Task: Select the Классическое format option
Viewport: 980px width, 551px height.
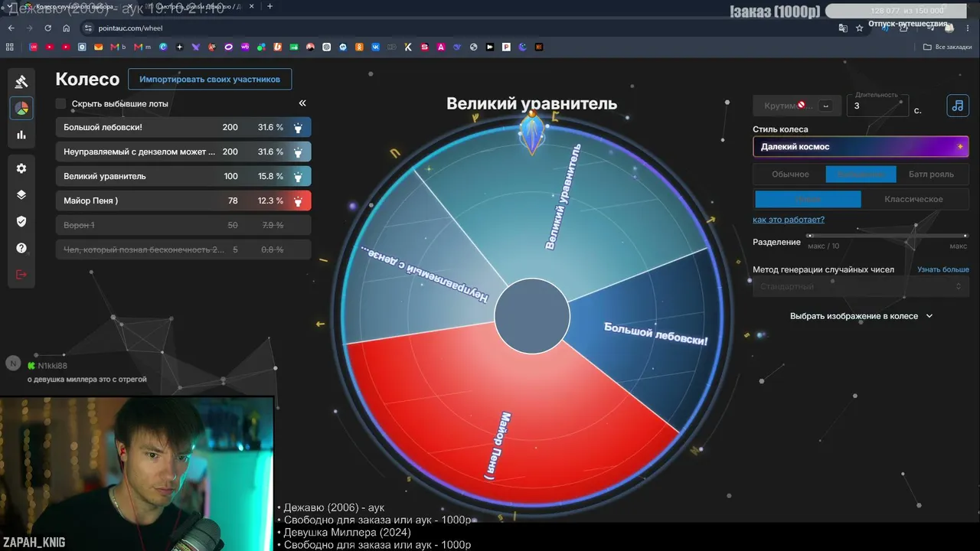Action: [x=913, y=199]
